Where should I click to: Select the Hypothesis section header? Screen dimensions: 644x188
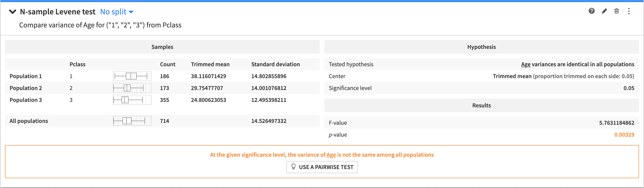pos(481,47)
